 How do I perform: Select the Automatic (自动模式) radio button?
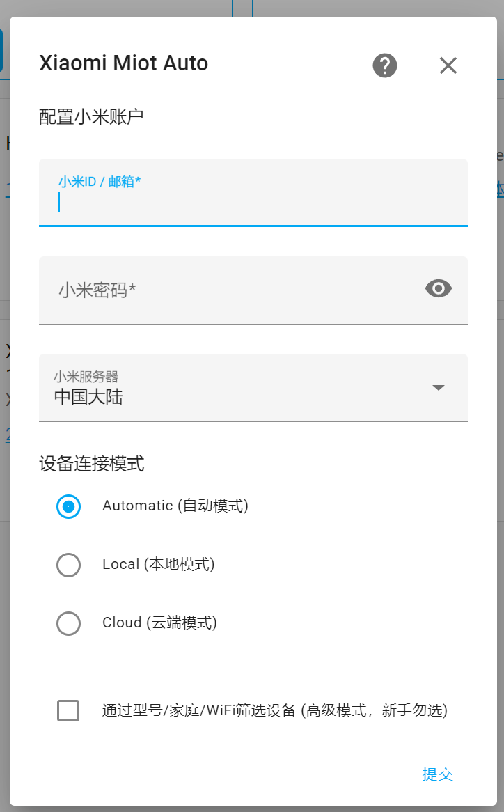point(68,506)
